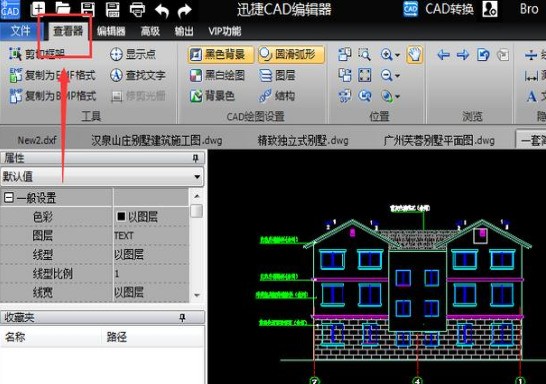Click the zoom in magnifier icon
The height and width of the screenshot is (384, 546).
[x=386, y=55]
